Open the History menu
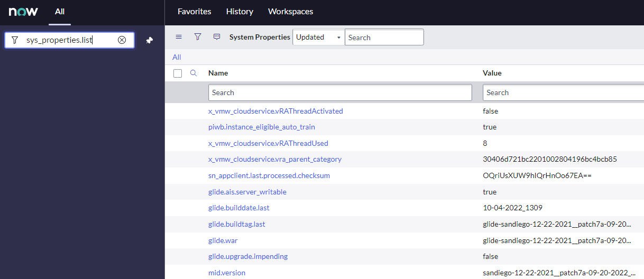Viewport: 644px width, 279px height. pos(240,12)
